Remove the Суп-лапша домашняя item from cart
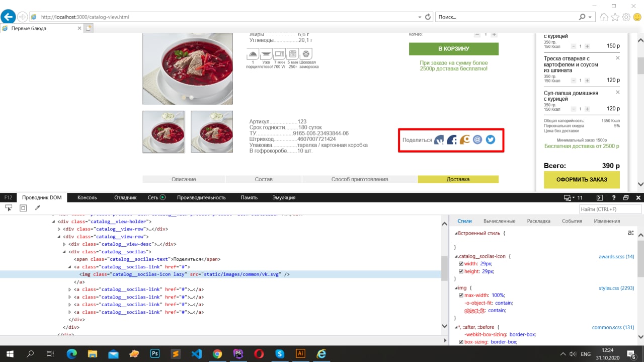 [x=618, y=93]
